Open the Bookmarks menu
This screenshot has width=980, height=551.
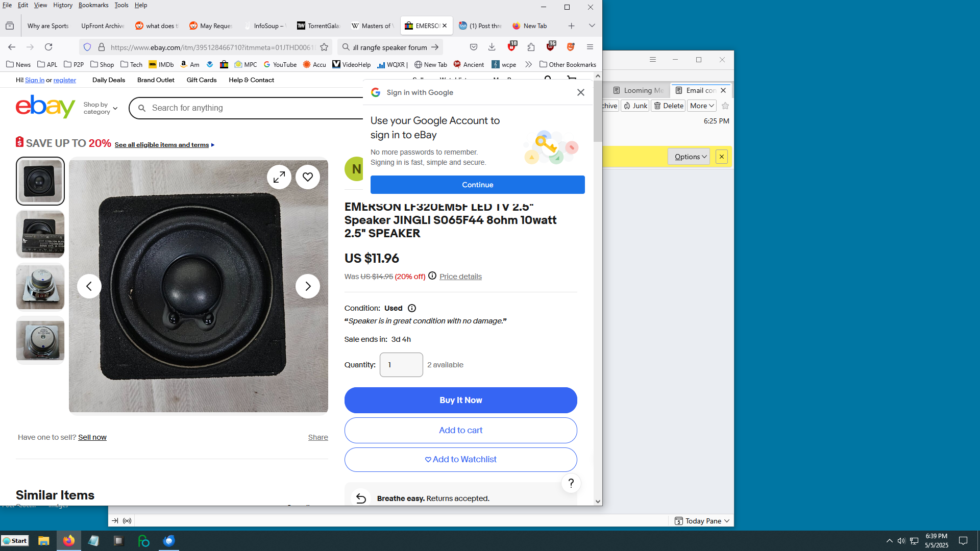click(93, 5)
